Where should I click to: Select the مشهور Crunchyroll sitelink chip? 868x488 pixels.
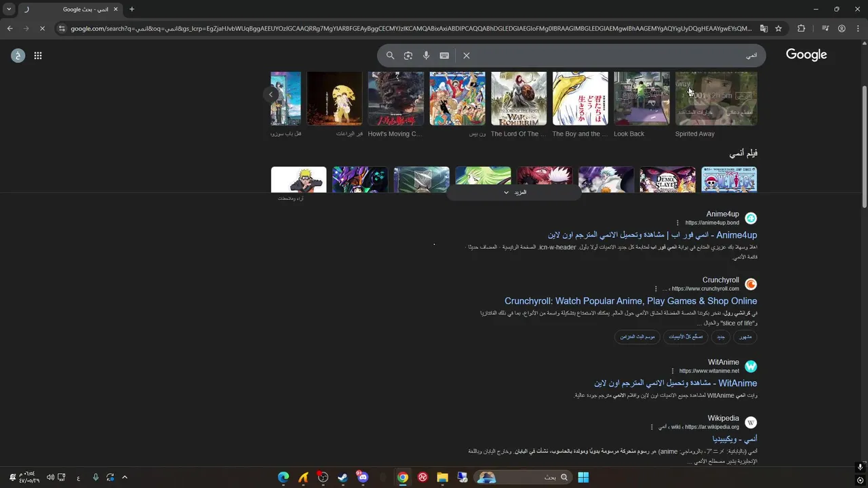(x=745, y=337)
